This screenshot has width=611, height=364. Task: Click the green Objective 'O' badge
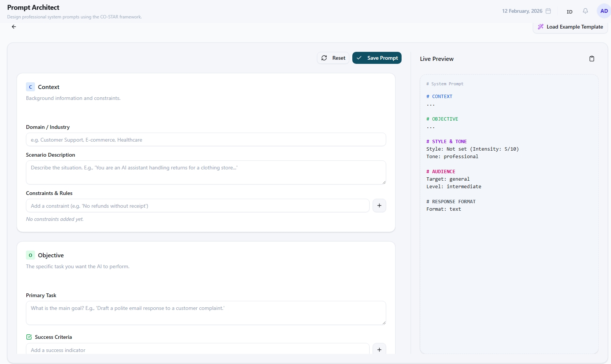(x=30, y=255)
